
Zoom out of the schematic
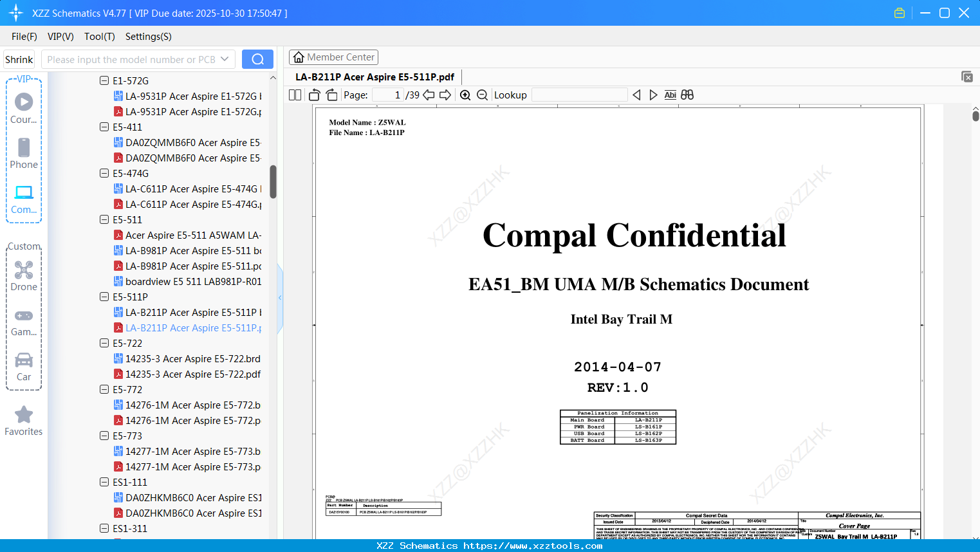click(483, 95)
